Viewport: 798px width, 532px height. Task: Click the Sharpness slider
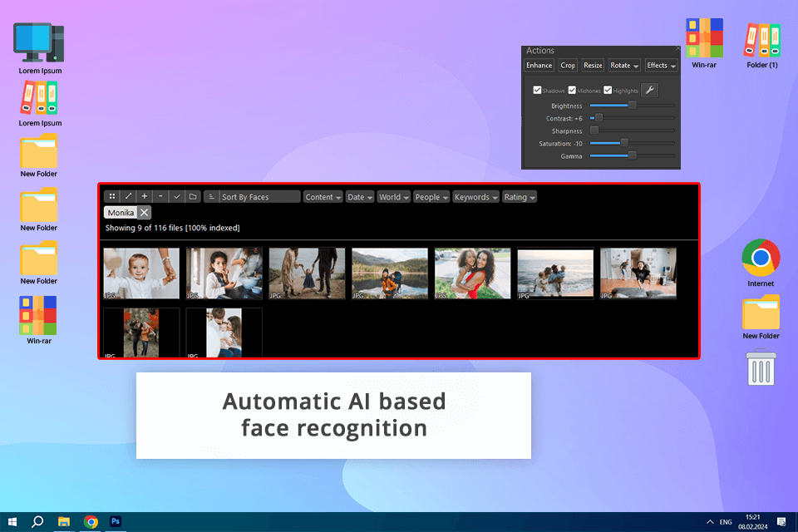point(632,131)
